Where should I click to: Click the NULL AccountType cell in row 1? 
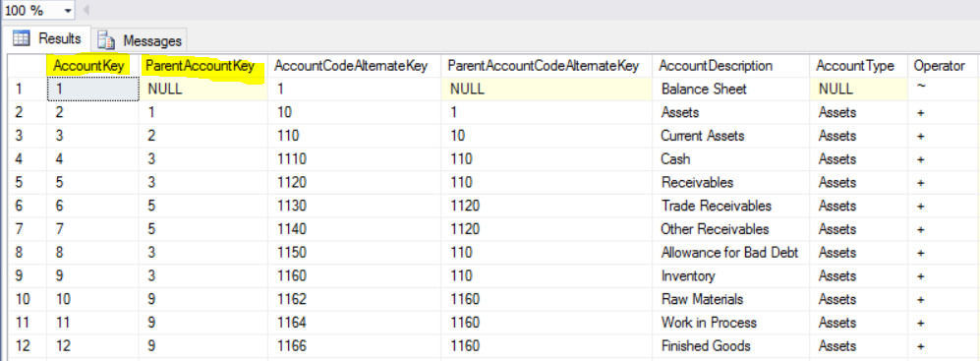(x=859, y=89)
